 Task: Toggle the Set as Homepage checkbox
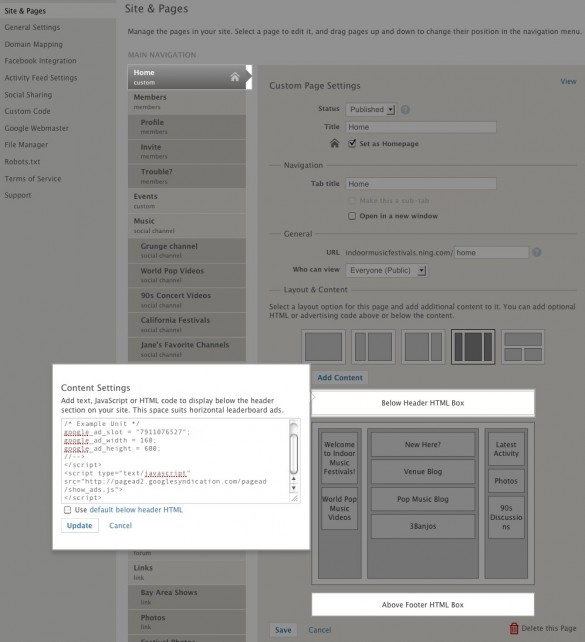(x=352, y=143)
